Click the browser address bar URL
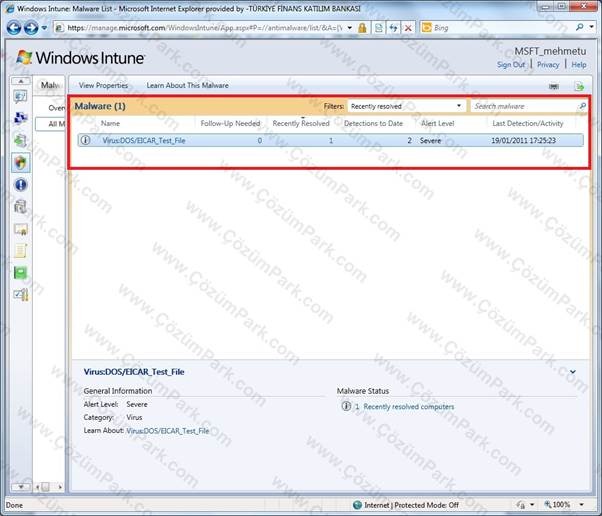 pyautogui.click(x=205, y=28)
